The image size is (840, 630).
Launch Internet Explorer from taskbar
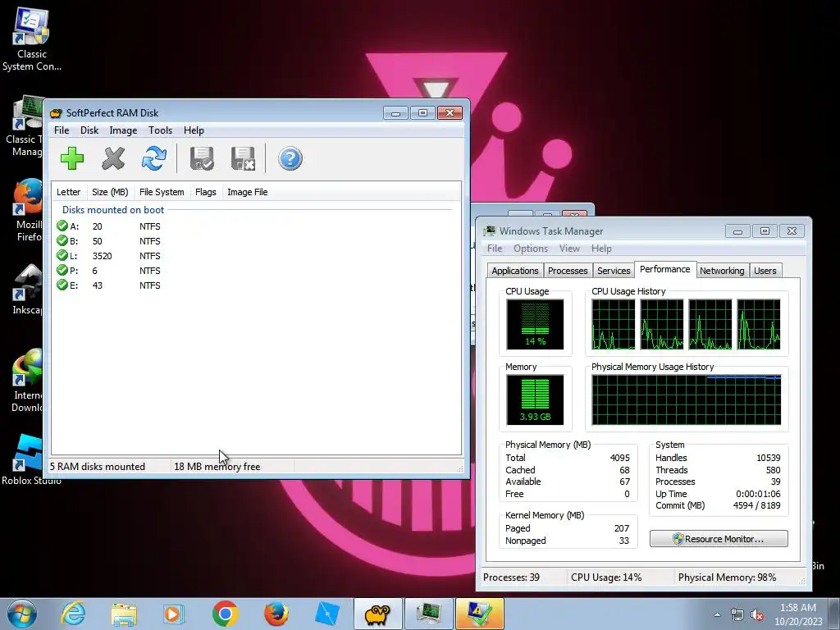point(72,614)
